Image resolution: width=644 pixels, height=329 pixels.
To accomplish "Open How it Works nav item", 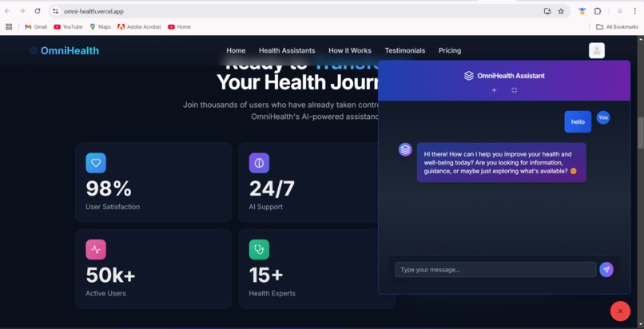I will [350, 50].
